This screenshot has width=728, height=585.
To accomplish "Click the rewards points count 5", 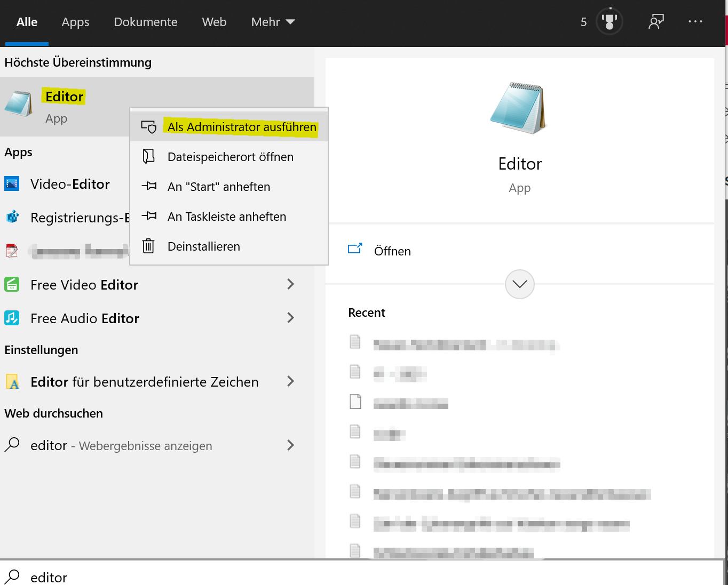I will pyautogui.click(x=583, y=22).
